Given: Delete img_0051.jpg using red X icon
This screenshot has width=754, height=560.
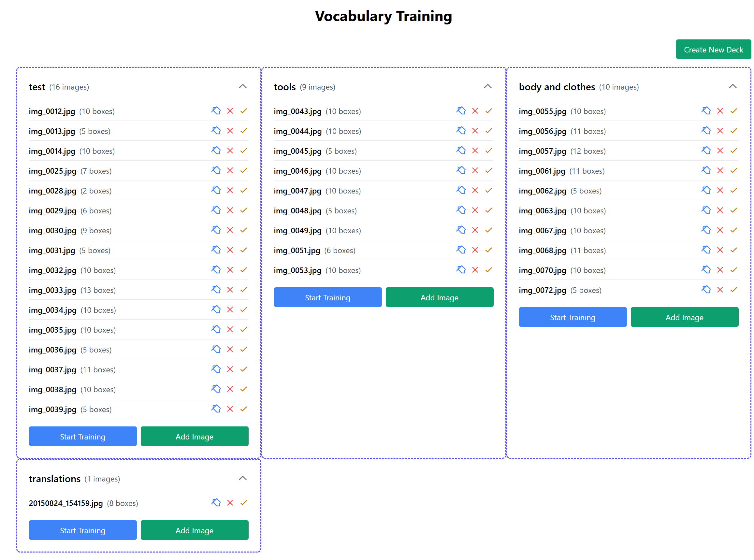Looking at the screenshot, I should click(x=475, y=250).
